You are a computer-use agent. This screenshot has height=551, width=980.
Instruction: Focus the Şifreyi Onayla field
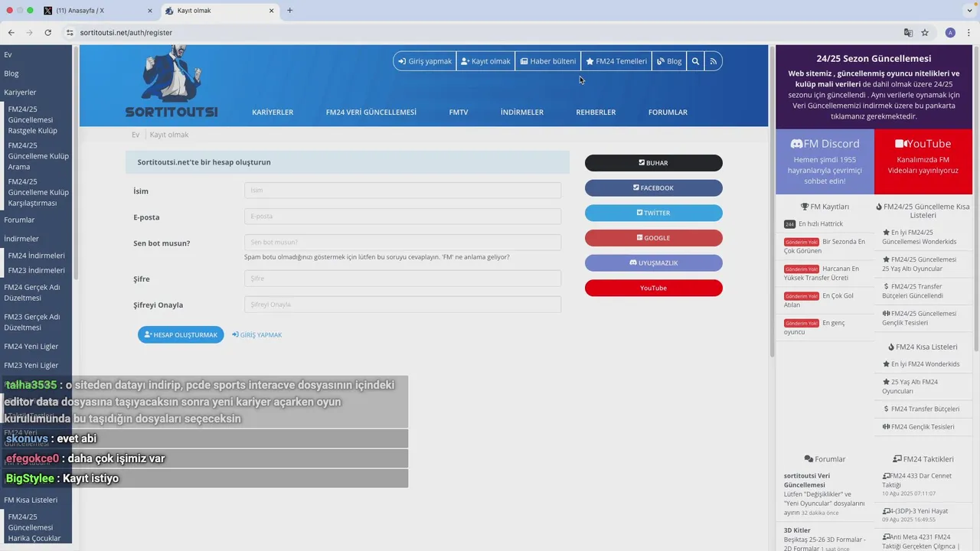point(403,305)
